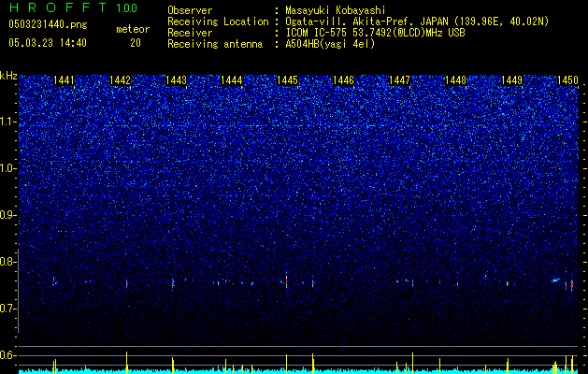
Task: Click the 1442 time marker
Action: [x=120, y=80]
